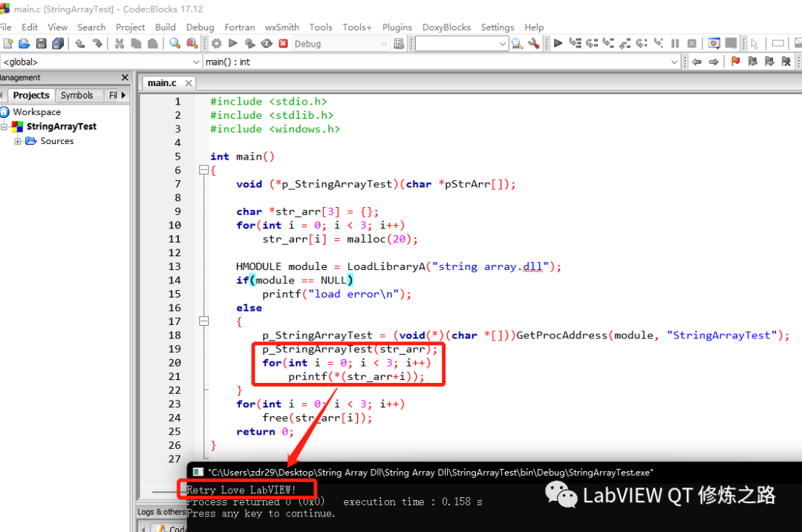Click the Copy icon in the toolbar
The width and height of the screenshot is (802, 532).
[x=136, y=44]
